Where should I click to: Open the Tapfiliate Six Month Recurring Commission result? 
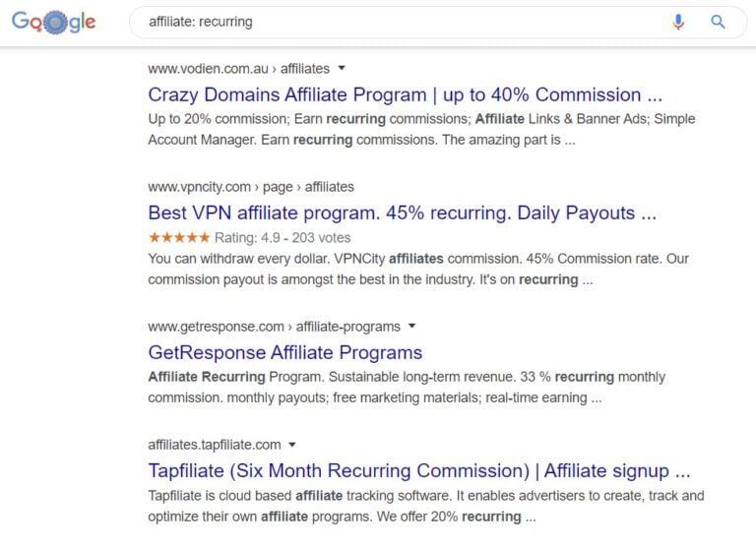(419, 470)
